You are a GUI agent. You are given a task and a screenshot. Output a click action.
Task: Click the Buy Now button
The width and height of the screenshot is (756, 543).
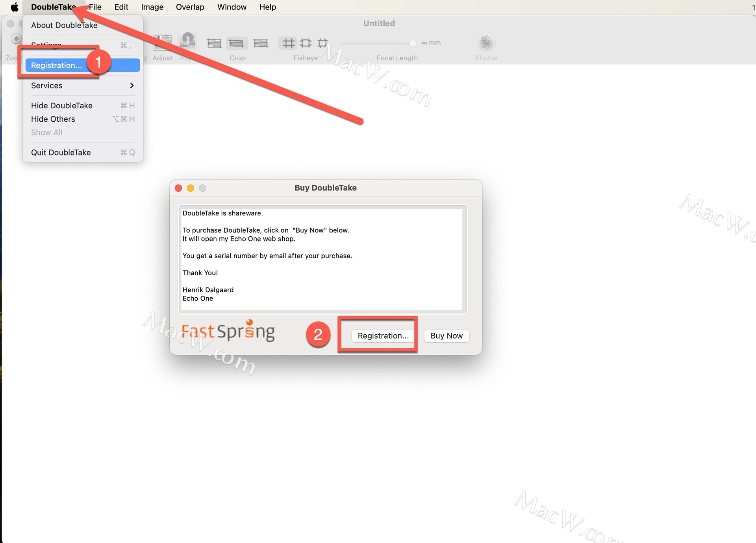[446, 336]
